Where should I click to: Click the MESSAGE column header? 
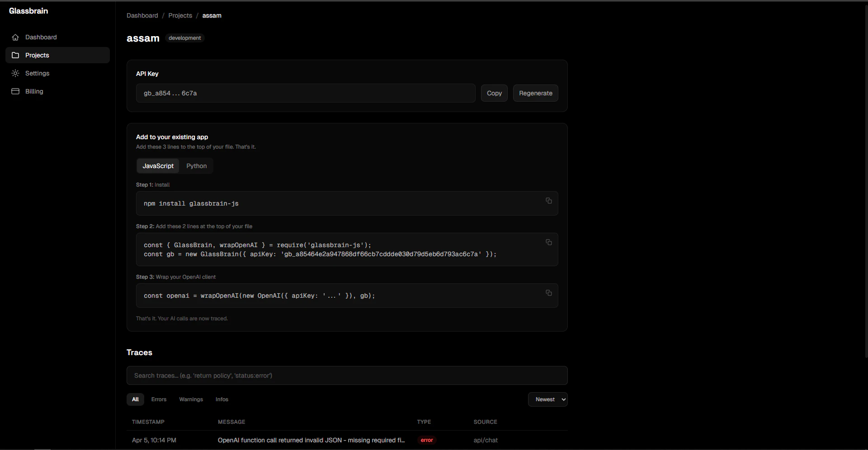(x=231, y=422)
